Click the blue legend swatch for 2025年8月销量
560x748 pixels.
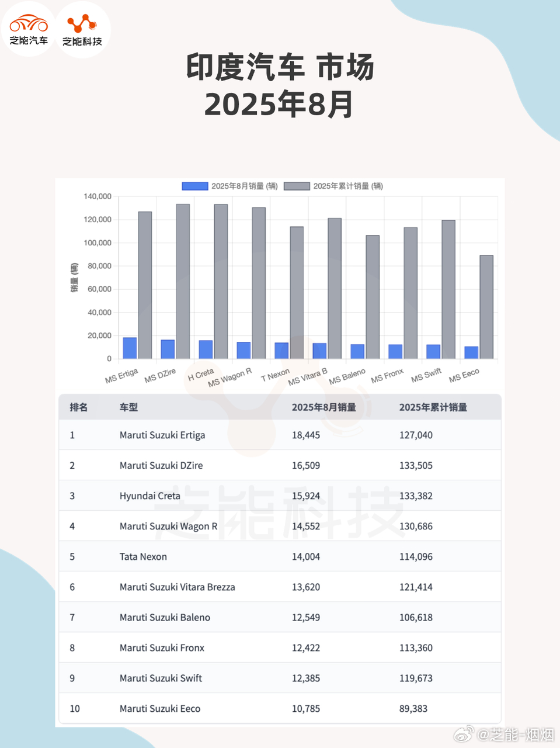195,186
